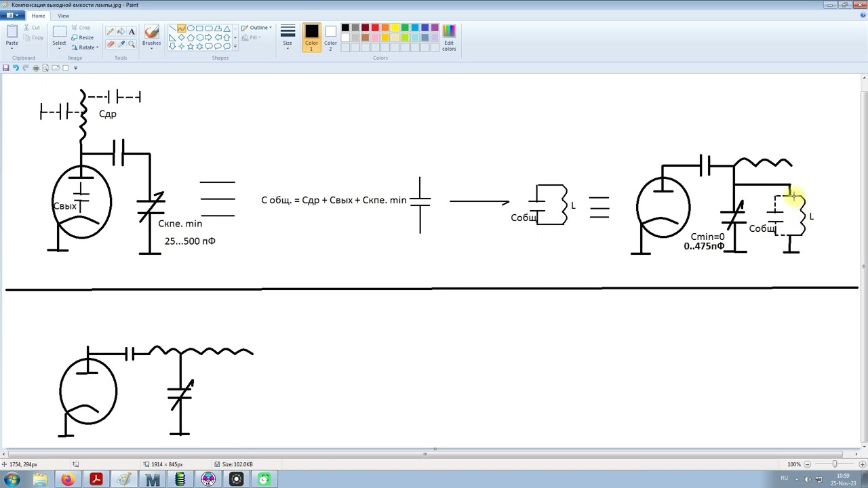Open the Size line thickness dropdown

coord(288,37)
